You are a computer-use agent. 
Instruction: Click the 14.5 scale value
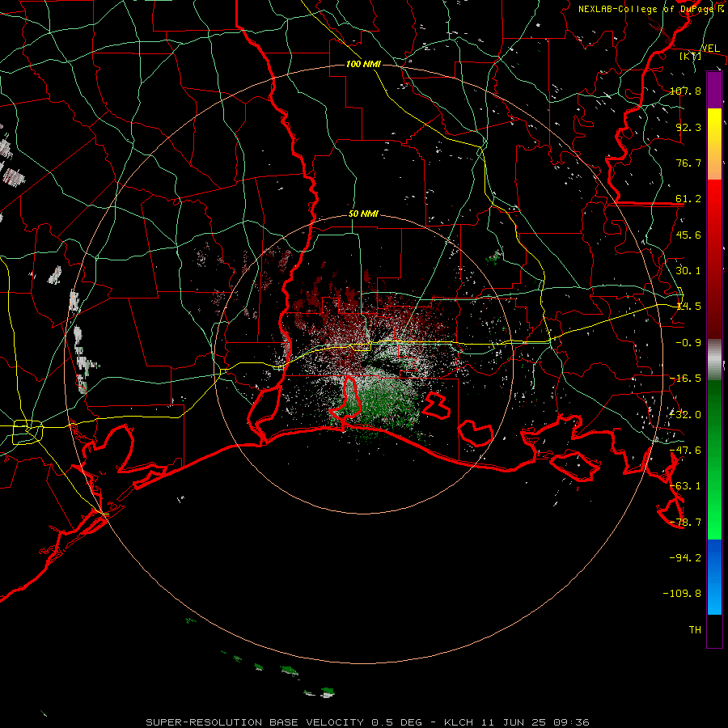click(688, 306)
